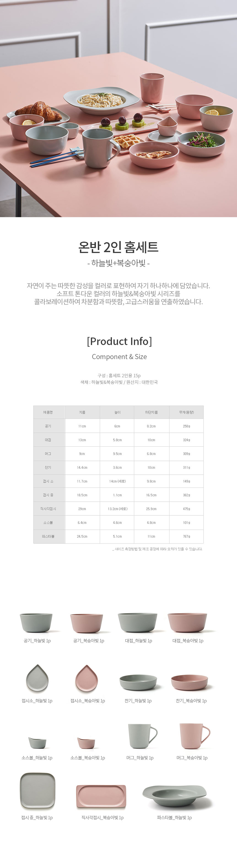Click the sky-blue side dish bowl (찬기_하늘빛)
The height and width of the screenshot is (868, 237).
pos(138,682)
